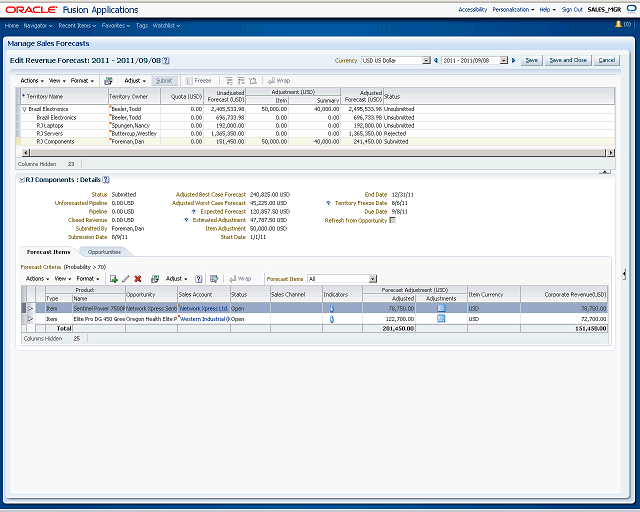This screenshot has height=512, width=640.
Task: Expand the side panel splitter arrow
Action: tap(624, 274)
